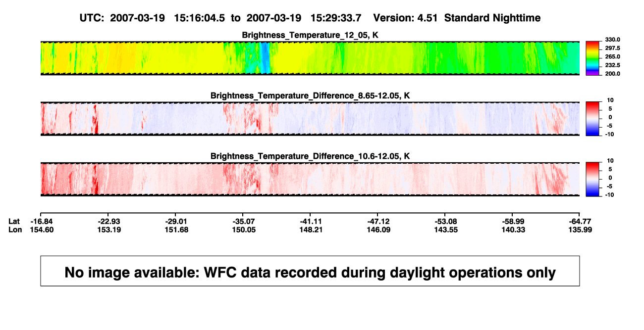Click the Brightness_Temperature_12_05 plot title
Image resolution: width=644 pixels, height=330 pixels.
point(310,35)
